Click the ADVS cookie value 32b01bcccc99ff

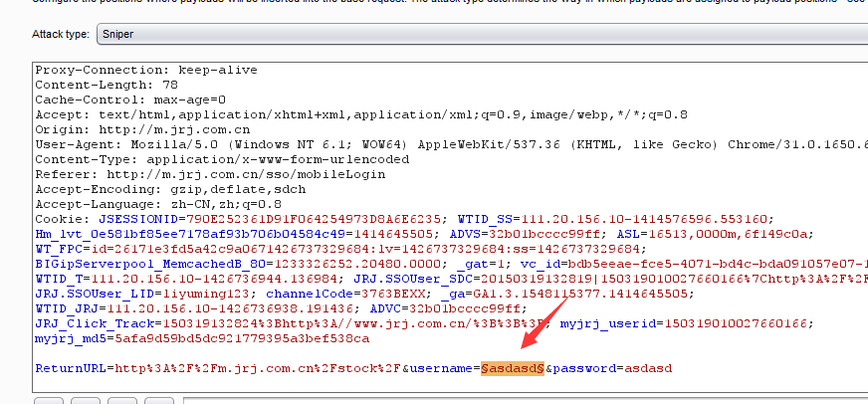click(x=544, y=234)
